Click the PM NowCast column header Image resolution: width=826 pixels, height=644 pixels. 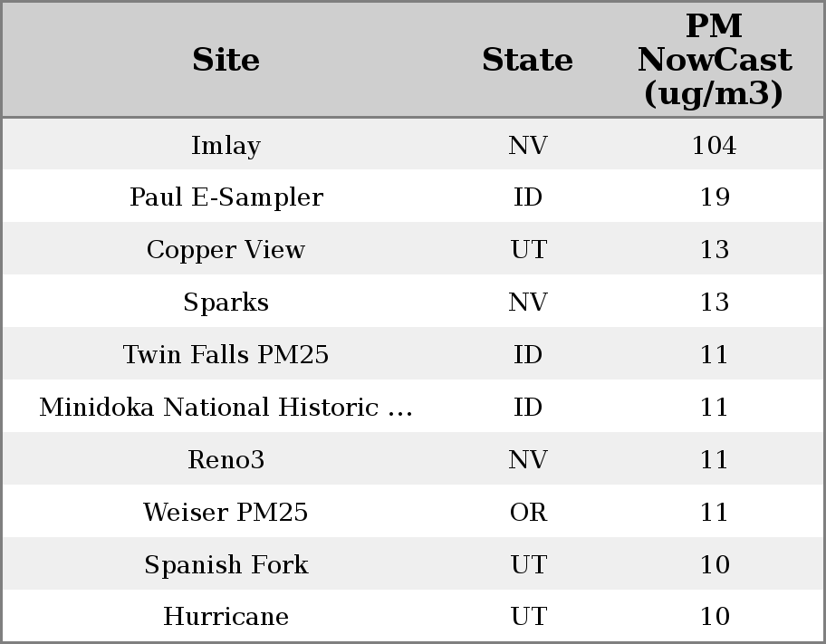pyautogui.click(x=714, y=60)
